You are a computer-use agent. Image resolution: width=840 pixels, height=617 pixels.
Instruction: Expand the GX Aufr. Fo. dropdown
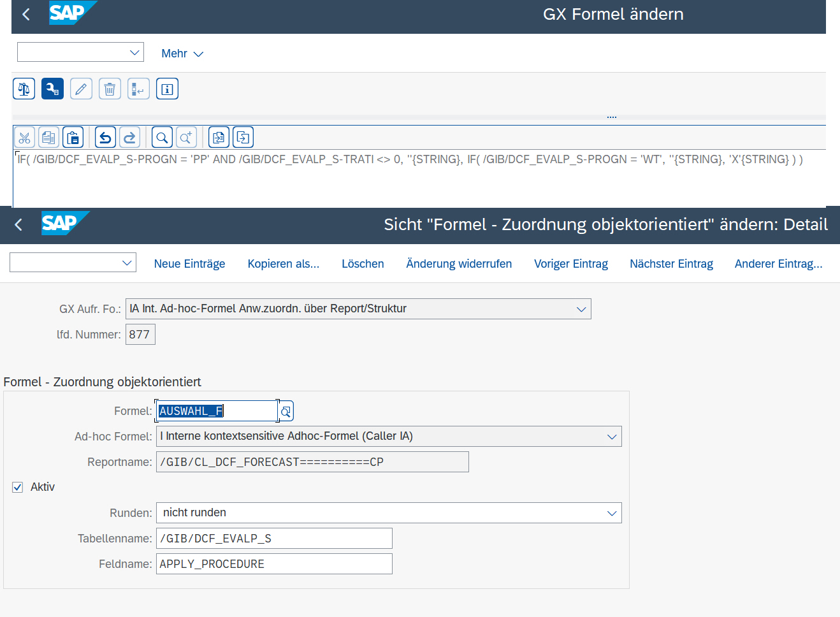tap(581, 309)
